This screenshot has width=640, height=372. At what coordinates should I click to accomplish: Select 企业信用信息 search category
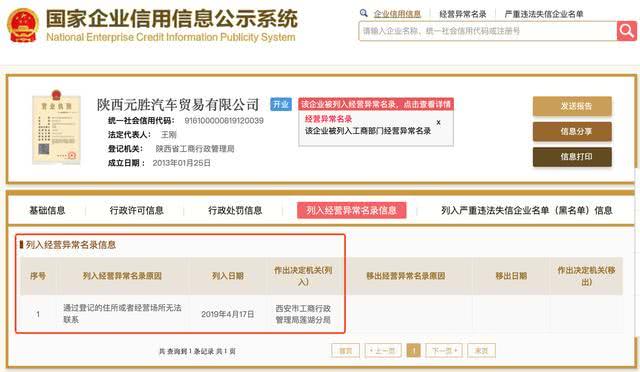[x=397, y=14]
